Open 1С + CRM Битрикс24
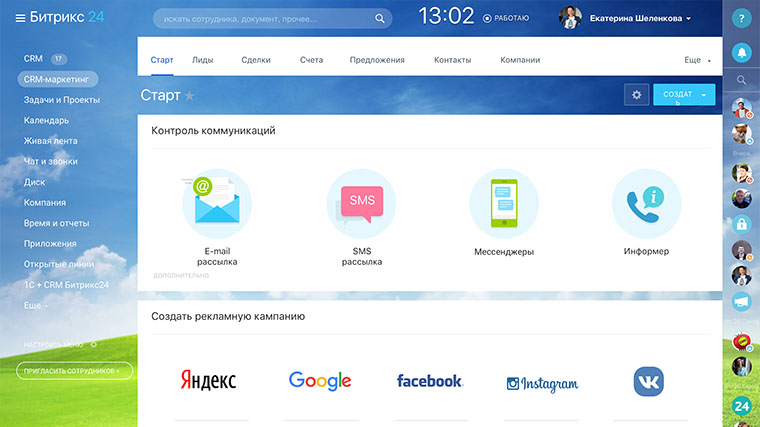This screenshot has height=427, width=760. [x=66, y=285]
